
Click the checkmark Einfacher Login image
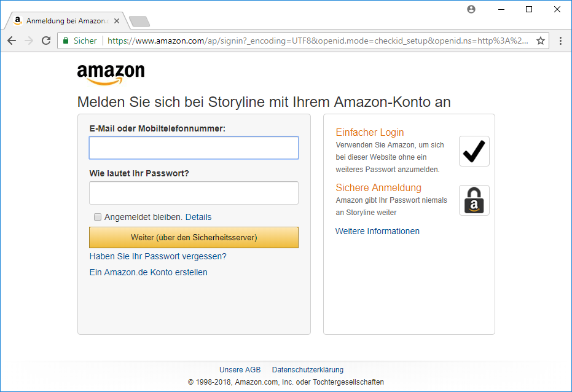point(474,151)
